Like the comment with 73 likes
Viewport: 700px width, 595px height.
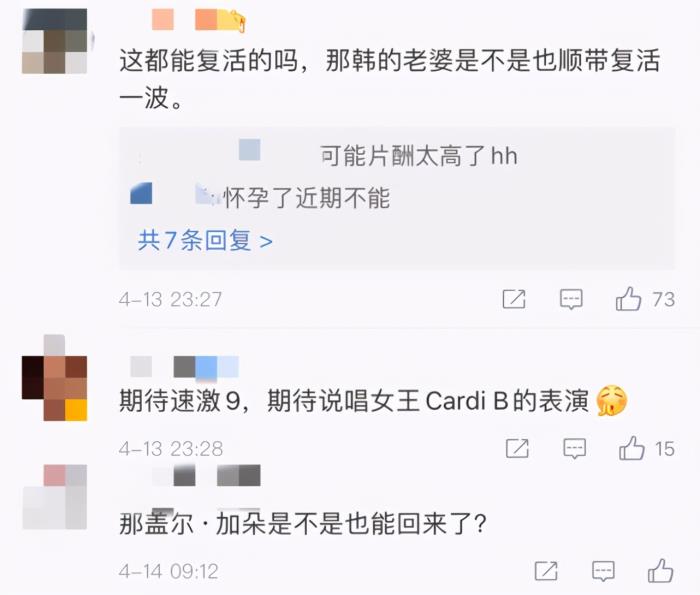coord(629,299)
